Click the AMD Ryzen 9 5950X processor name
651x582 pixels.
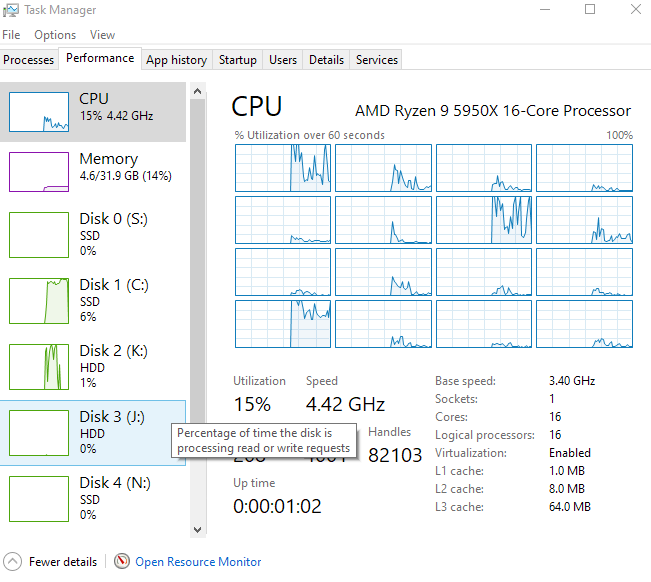pos(493,111)
